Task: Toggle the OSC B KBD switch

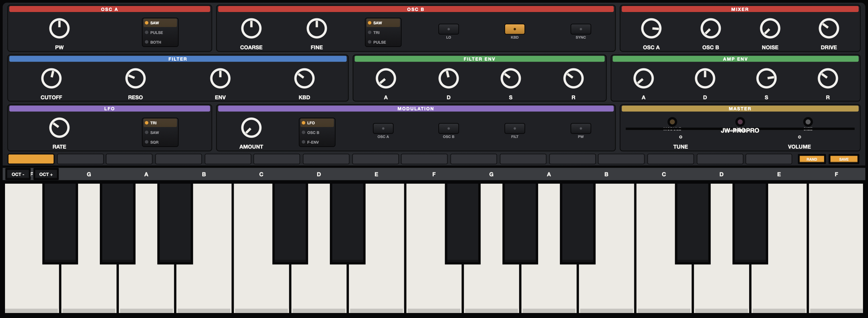Action: [514, 29]
